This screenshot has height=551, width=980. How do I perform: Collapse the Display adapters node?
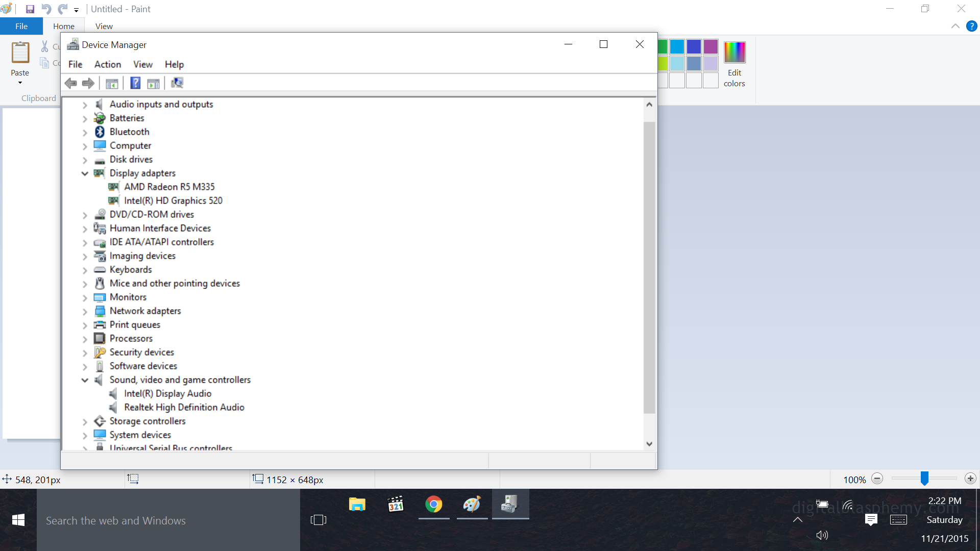point(85,173)
